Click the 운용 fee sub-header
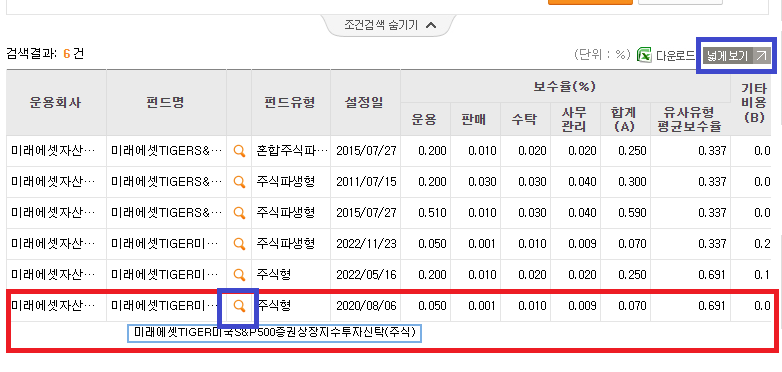782x372 pixels. (424, 119)
